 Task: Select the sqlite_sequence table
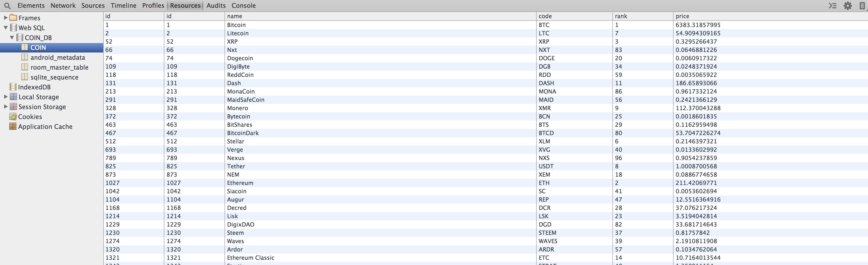(x=54, y=77)
